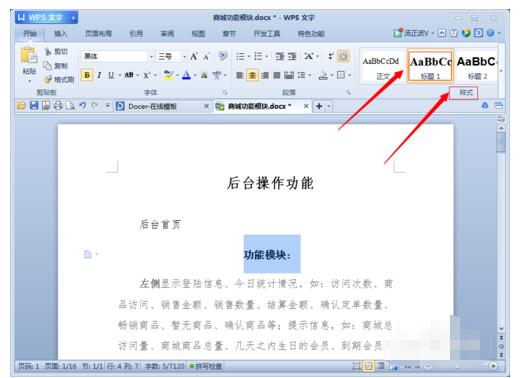Apply the 标题 1 style

coord(430,65)
